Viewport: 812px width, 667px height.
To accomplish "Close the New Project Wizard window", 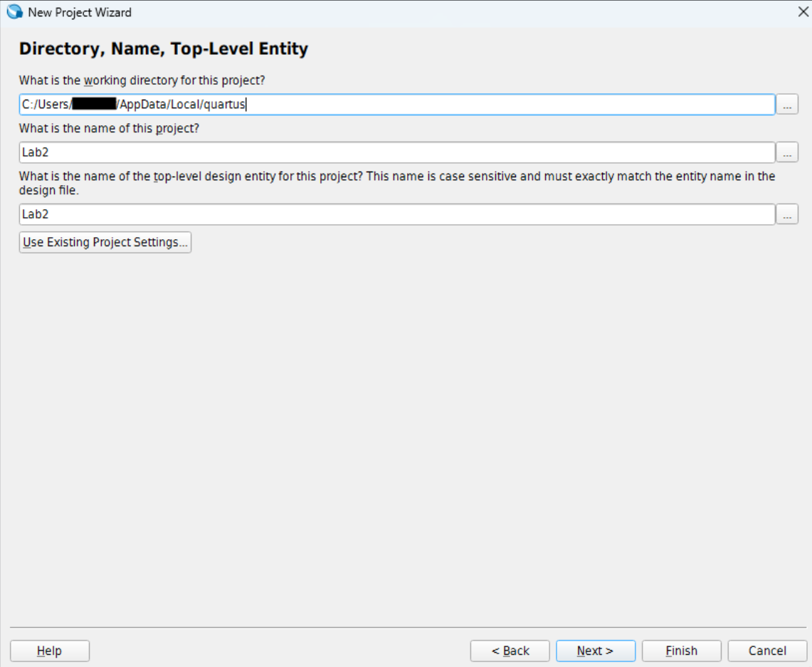I will point(803,12).
